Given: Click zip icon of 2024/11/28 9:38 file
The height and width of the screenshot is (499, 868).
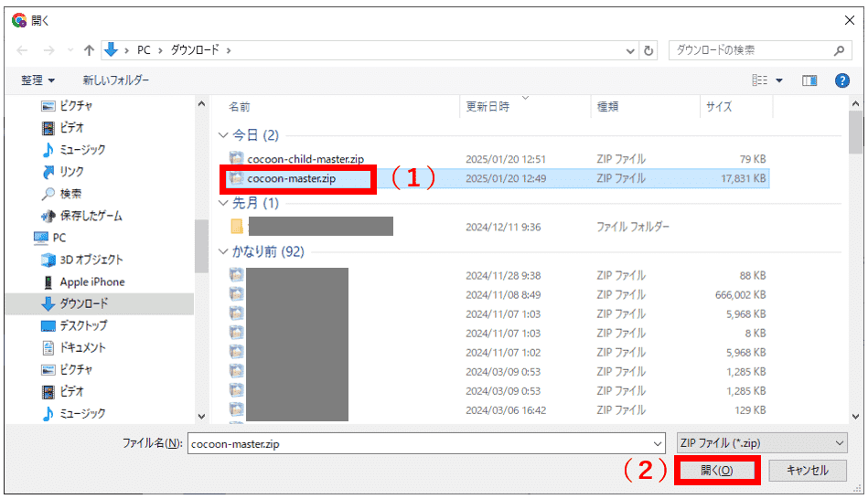Looking at the screenshot, I should [236, 275].
